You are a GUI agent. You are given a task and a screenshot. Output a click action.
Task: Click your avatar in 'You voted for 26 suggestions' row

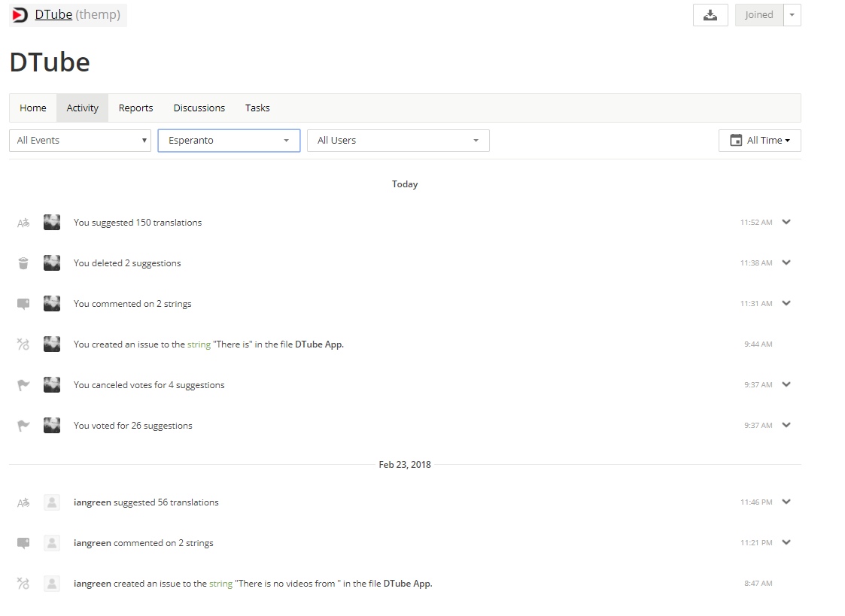pyautogui.click(x=52, y=426)
